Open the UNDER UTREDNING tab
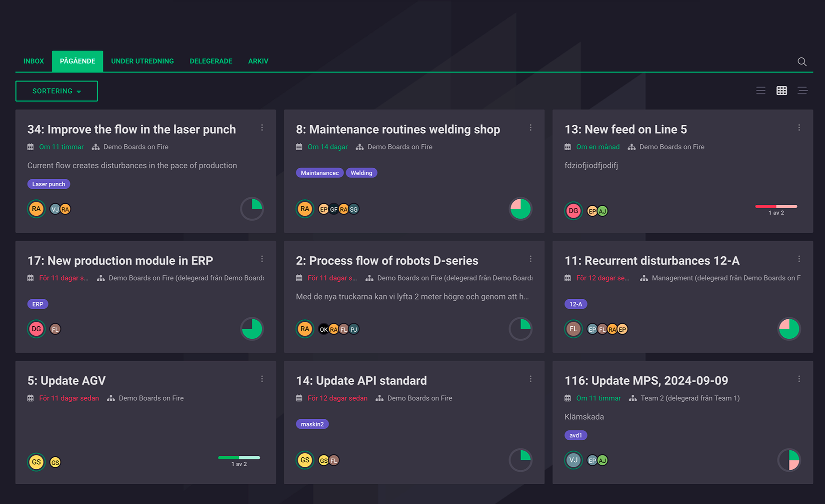Image resolution: width=825 pixels, height=504 pixels. point(143,61)
